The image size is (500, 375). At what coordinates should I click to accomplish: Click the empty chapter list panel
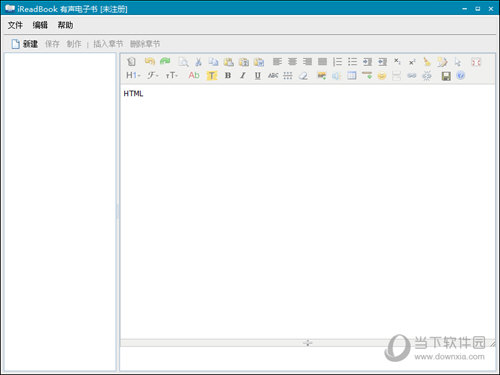(60, 212)
